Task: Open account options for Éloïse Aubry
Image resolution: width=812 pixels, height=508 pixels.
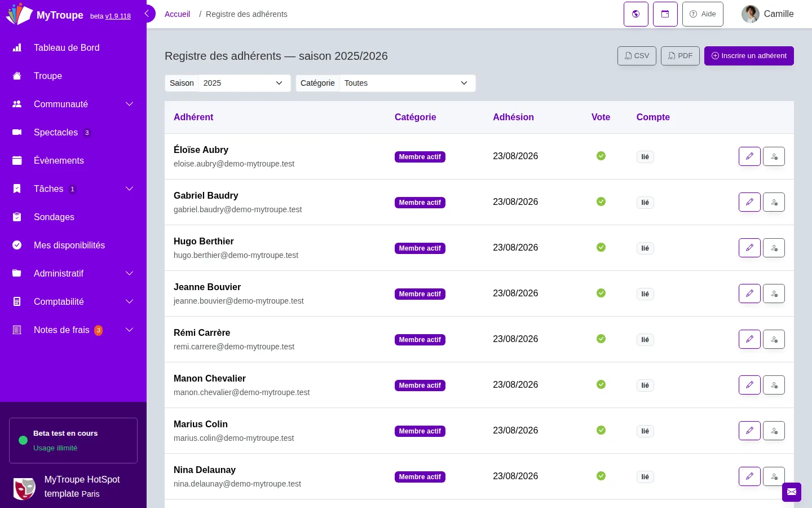Action: (x=774, y=156)
